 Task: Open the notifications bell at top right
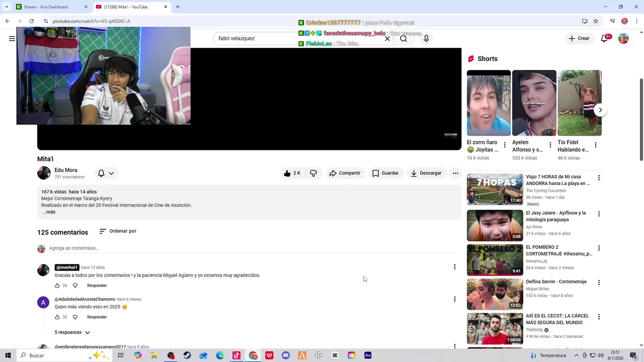click(604, 39)
